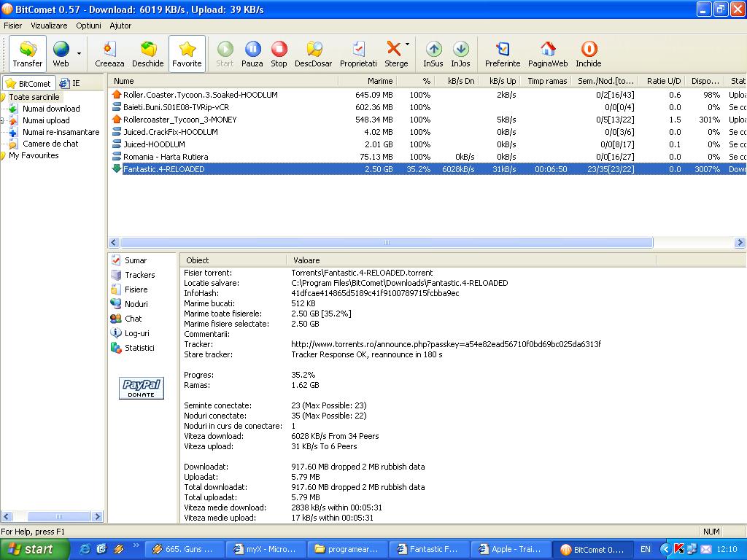Select Romania - Harta Rutiera row
The height and width of the screenshot is (560, 747).
[427, 157]
